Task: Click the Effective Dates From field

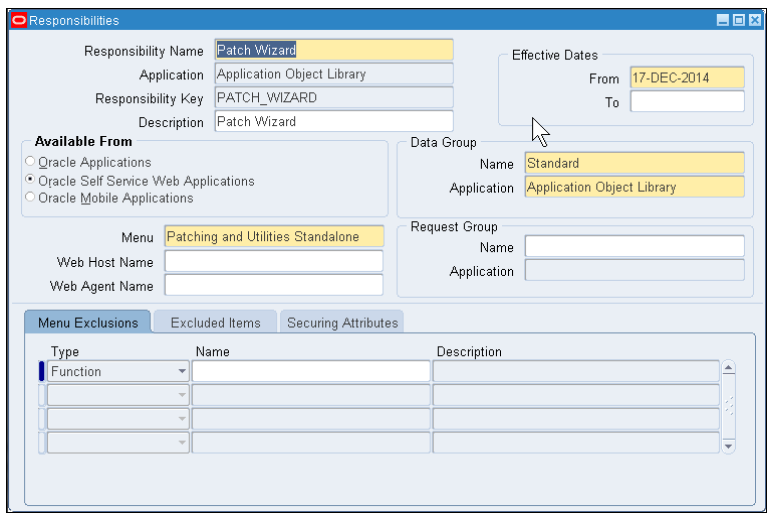Action: (687, 78)
